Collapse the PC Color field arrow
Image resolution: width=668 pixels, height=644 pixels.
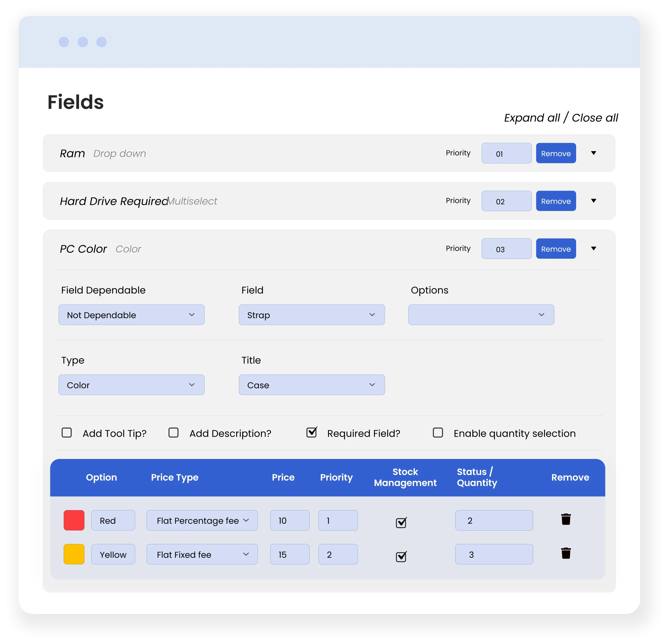point(593,249)
